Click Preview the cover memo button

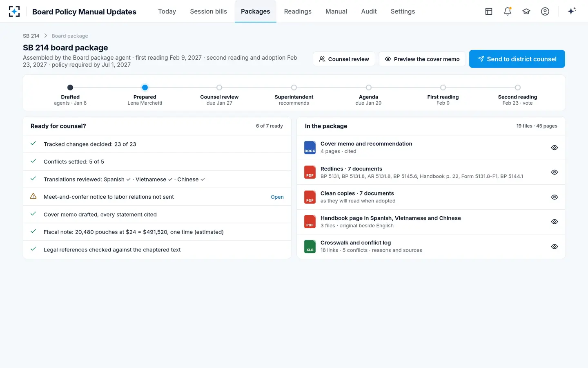[x=422, y=59]
